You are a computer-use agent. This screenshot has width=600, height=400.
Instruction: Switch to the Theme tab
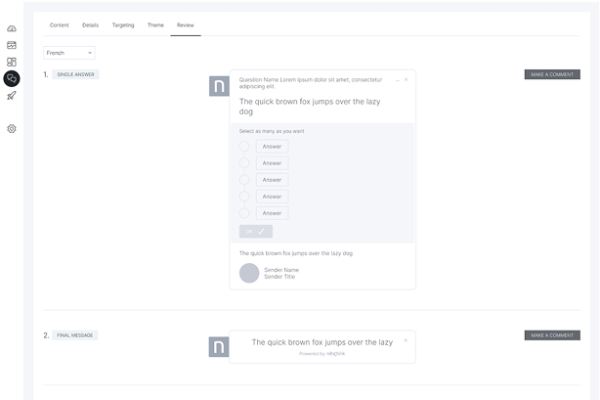point(156,24)
